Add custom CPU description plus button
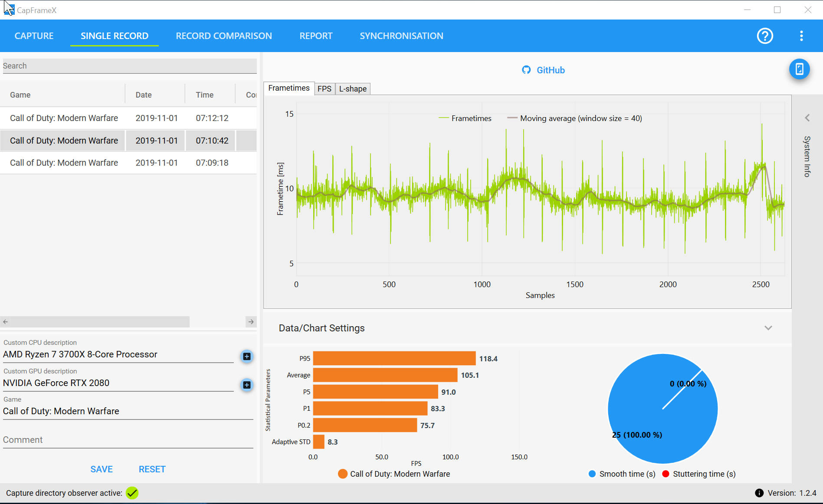This screenshot has width=823, height=504. [x=247, y=356]
